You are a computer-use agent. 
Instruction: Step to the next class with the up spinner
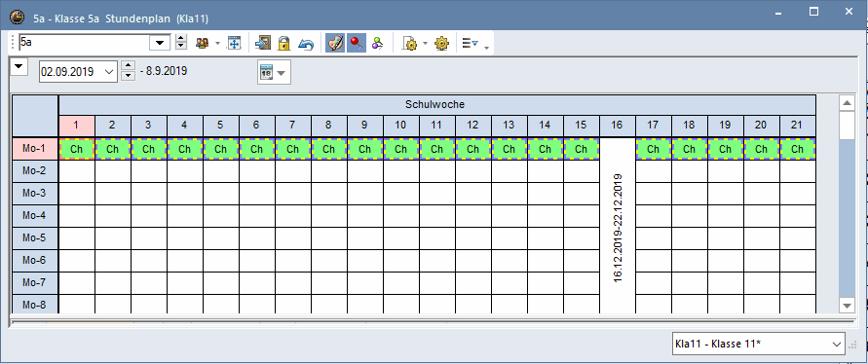pos(181,39)
